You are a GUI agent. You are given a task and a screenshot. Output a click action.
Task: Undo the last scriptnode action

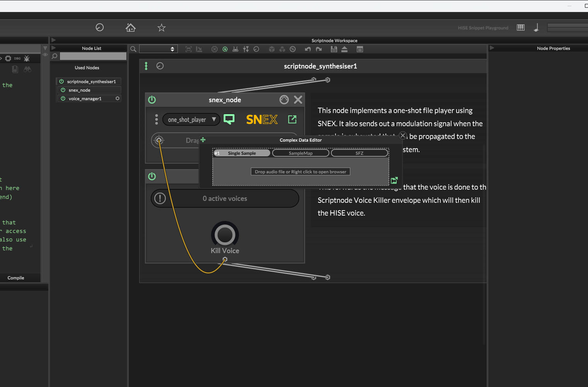pyautogui.click(x=308, y=49)
